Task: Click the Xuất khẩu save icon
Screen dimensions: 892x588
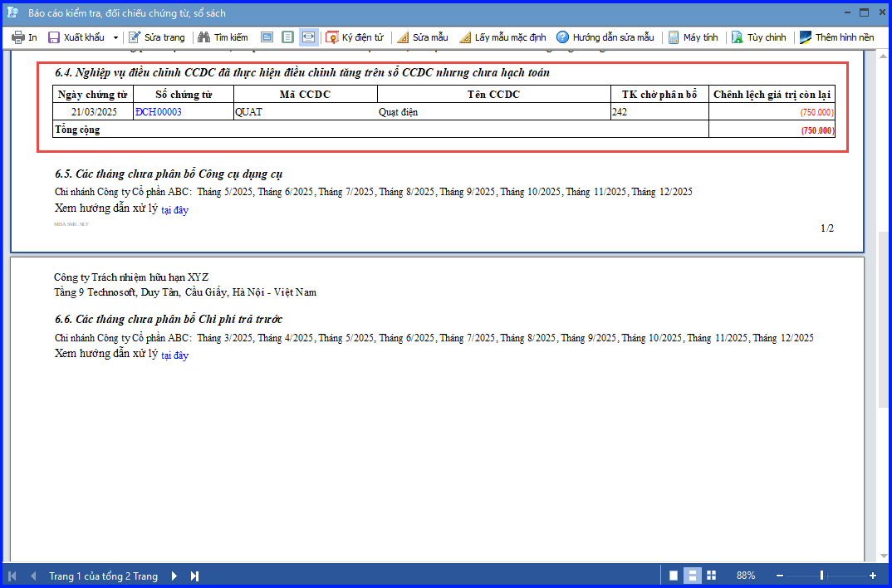Action: 53,37
